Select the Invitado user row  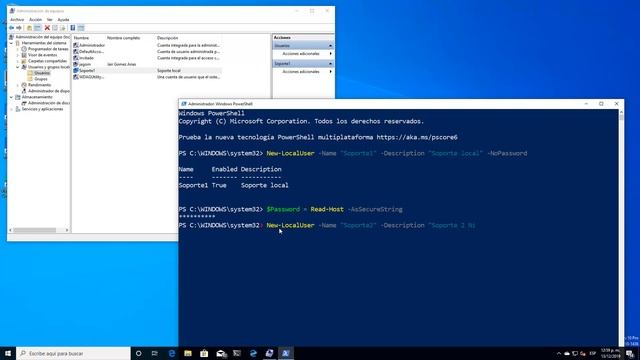pyautogui.click(x=147, y=58)
